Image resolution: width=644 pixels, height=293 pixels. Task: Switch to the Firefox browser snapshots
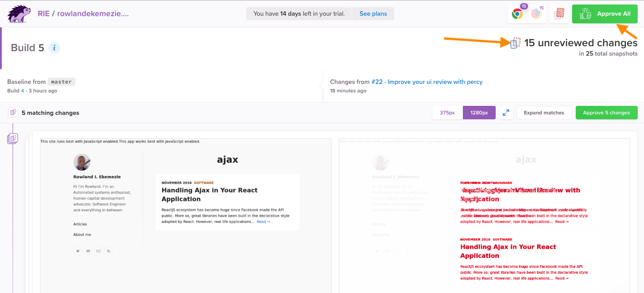tap(537, 14)
